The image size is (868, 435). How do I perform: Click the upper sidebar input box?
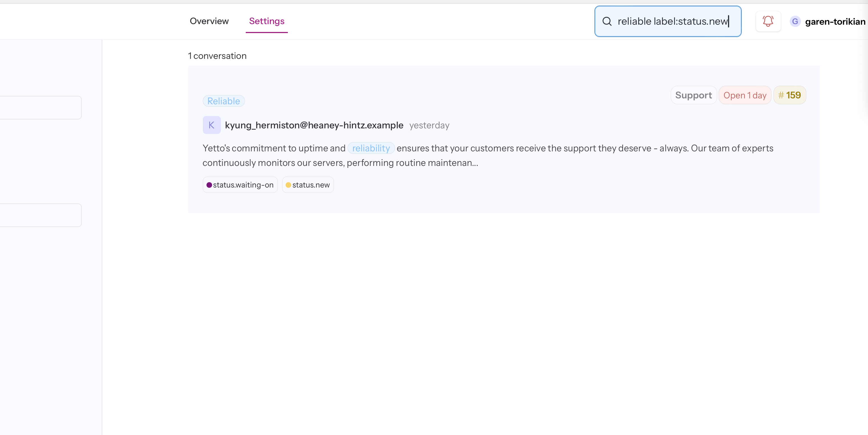[x=40, y=108]
